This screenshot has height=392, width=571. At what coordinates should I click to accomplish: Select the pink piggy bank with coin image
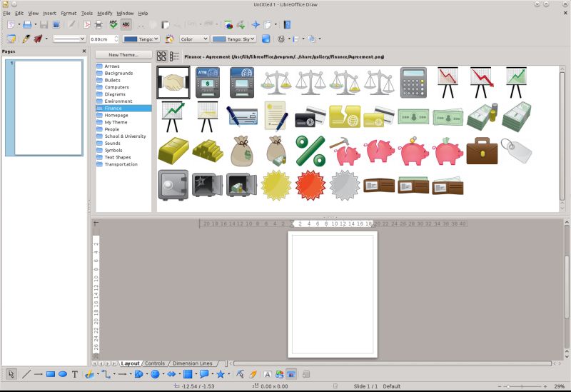coord(414,151)
